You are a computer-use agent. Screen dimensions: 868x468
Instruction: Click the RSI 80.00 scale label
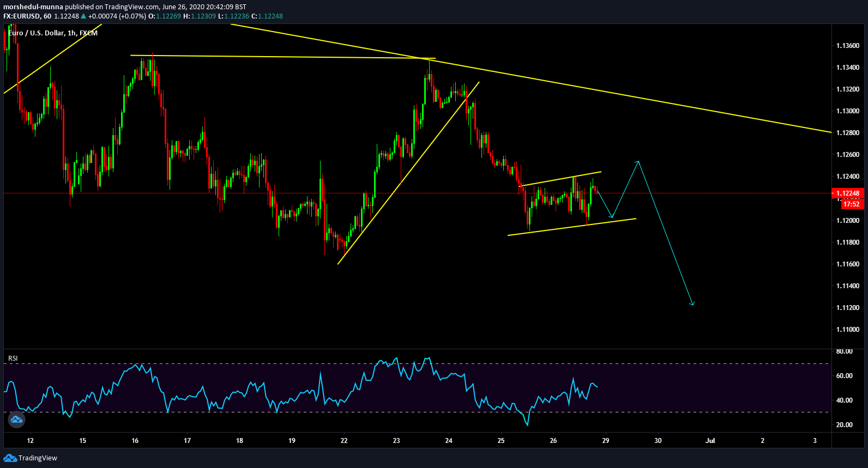[x=845, y=351]
